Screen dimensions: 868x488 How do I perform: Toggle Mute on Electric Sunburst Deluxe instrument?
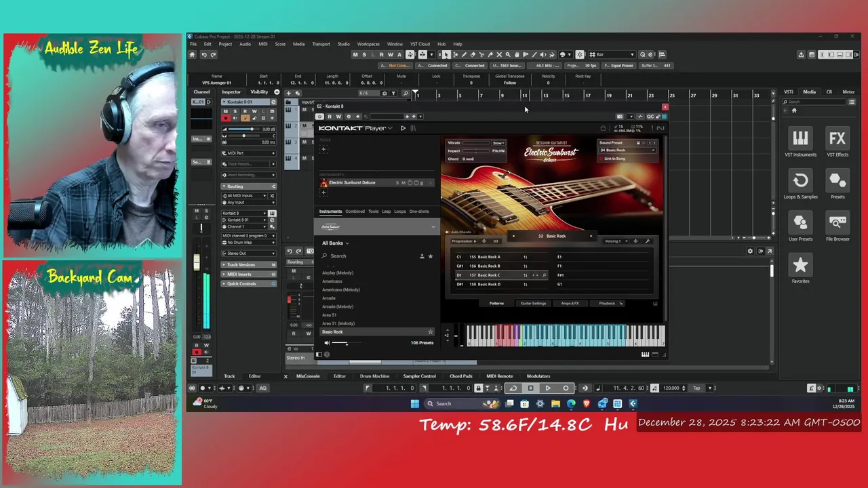coord(403,183)
